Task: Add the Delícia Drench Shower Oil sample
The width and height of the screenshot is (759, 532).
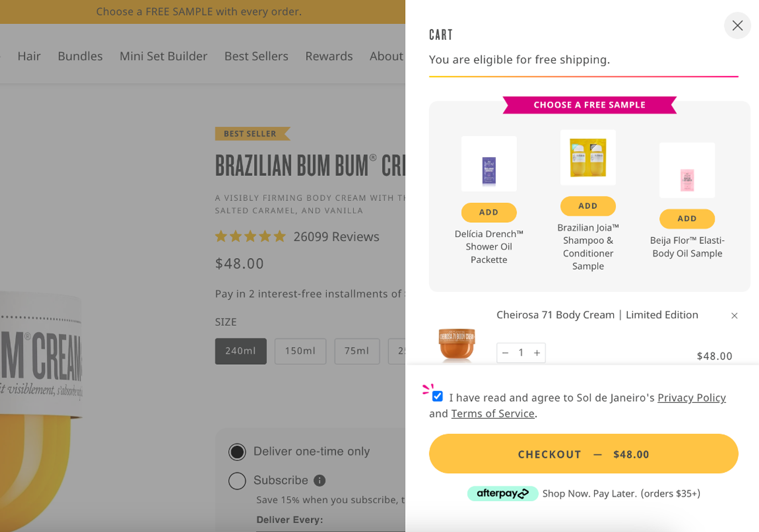Action: click(489, 212)
